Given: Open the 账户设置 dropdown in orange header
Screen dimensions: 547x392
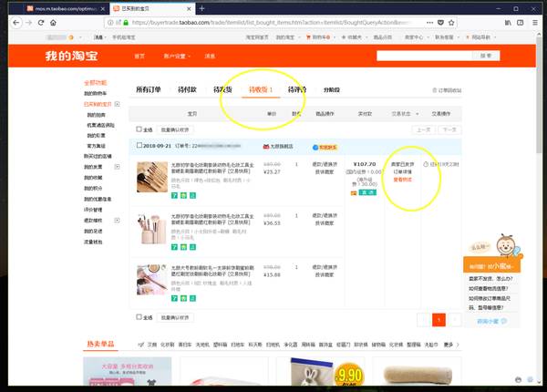Looking at the screenshot, I should 177,57.
